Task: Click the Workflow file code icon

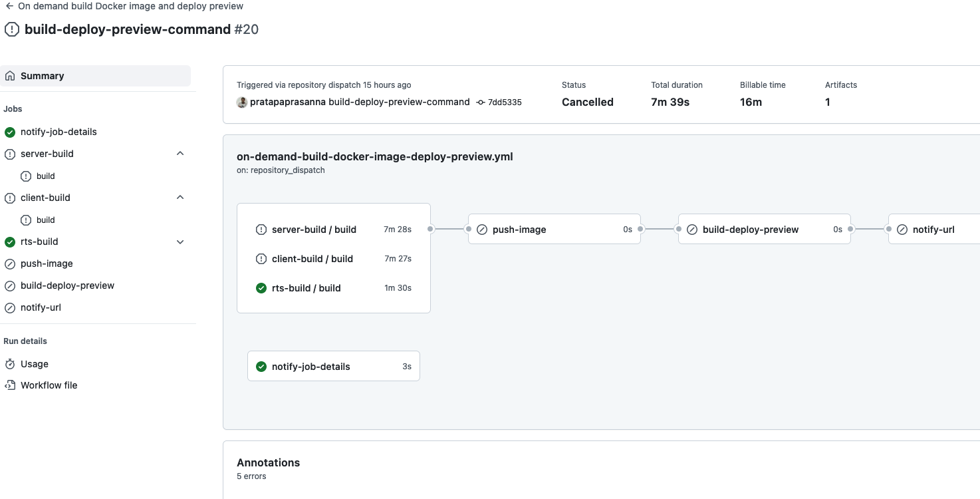Action: [x=10, y=385]
